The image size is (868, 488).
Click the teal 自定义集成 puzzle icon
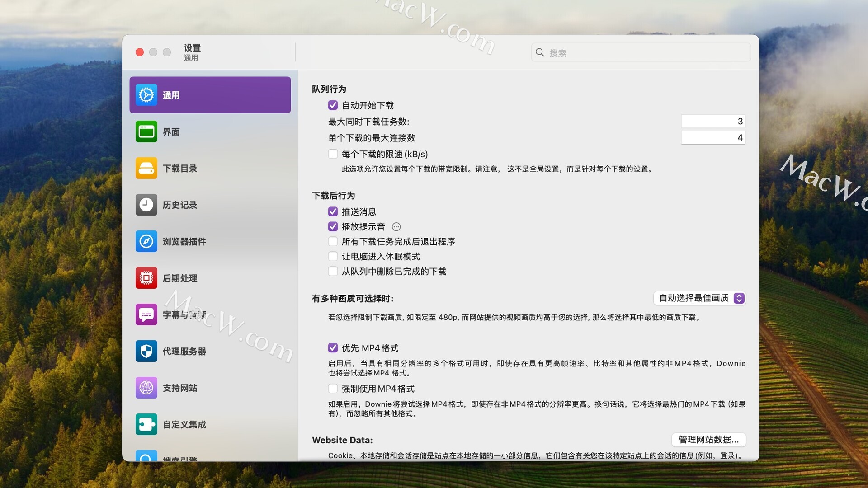point(146,424)
